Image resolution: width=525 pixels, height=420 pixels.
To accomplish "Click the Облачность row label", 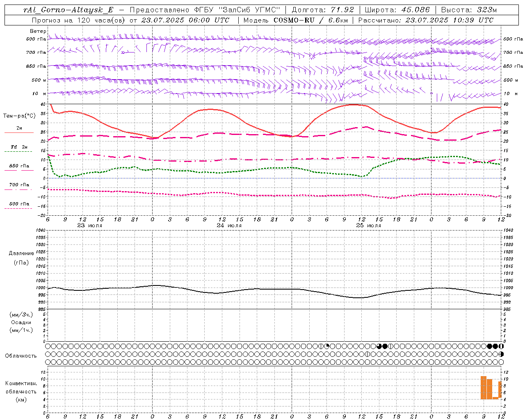I will 21,356.
